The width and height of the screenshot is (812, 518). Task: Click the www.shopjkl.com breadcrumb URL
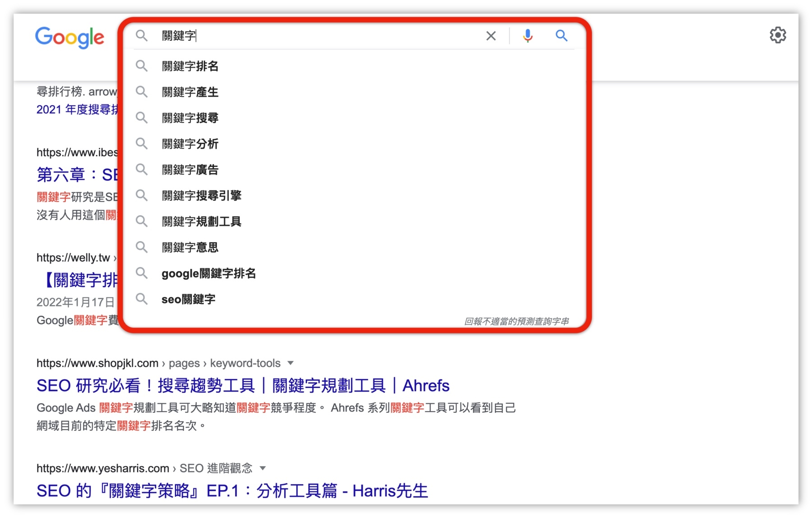pos(97,363)
